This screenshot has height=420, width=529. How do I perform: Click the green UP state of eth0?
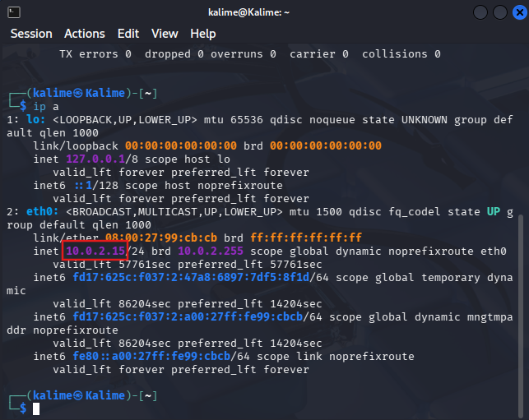[x=493, y=212]
